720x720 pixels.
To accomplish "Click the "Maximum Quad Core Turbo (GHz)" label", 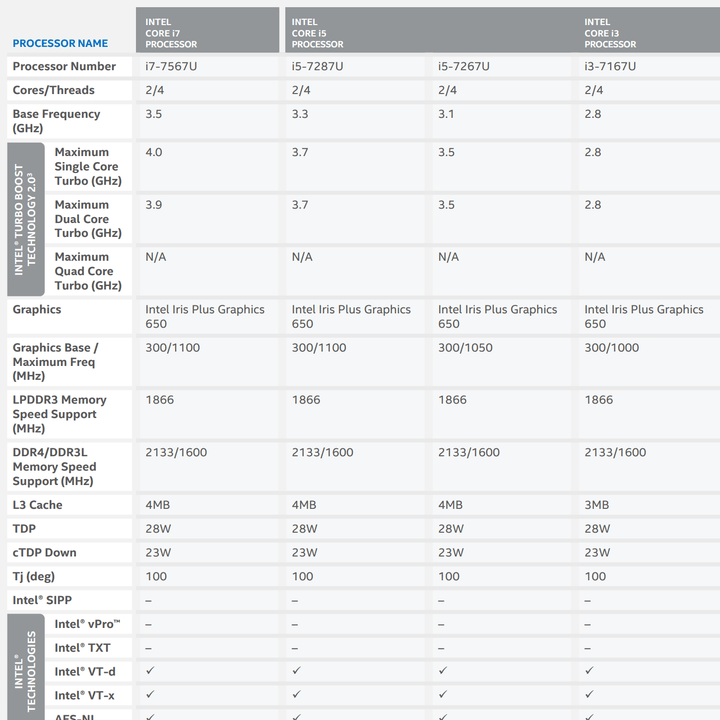I will coord(88,271).
